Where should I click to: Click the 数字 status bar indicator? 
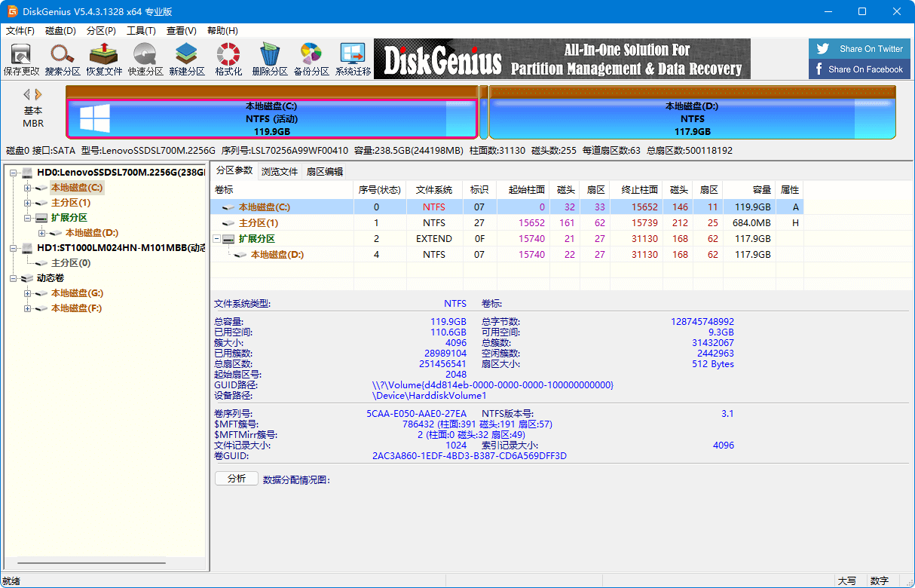click(x=879, y=581)
